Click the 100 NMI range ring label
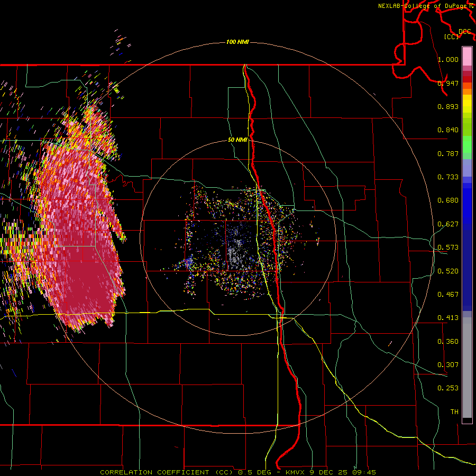Viewport: 476px width, 476px height. [237, 42]
